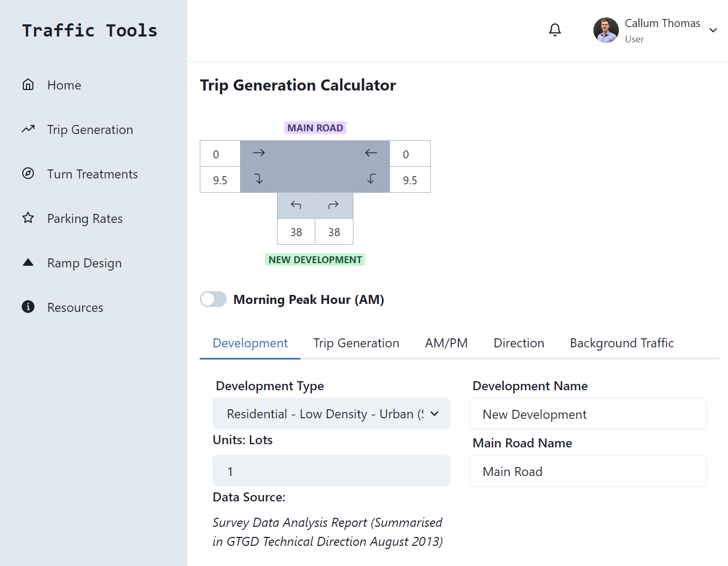Click the development right-turn arrow
Image resolution: width=728 pixels, height=566 pixels.
(333, 205)
